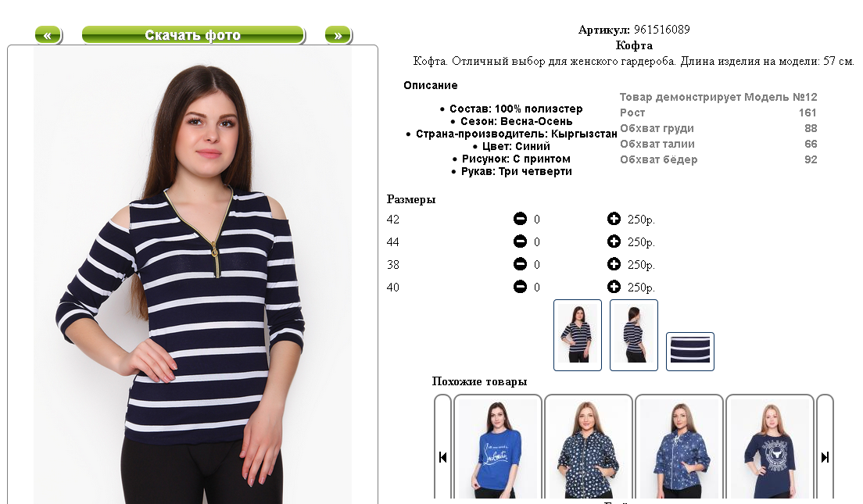Download photo via Скачать фото button
The width and height of the screenshot is (863, 504).
pos(193,35)
